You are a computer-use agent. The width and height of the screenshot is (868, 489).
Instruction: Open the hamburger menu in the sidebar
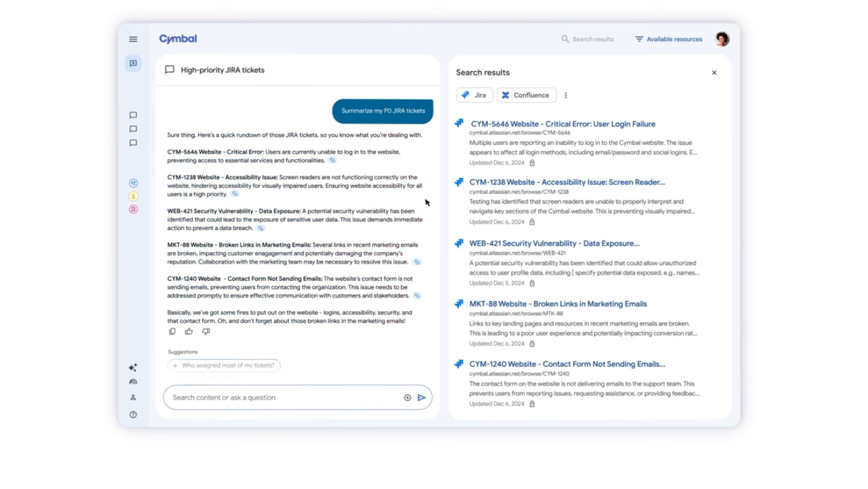tap(133, 39)
